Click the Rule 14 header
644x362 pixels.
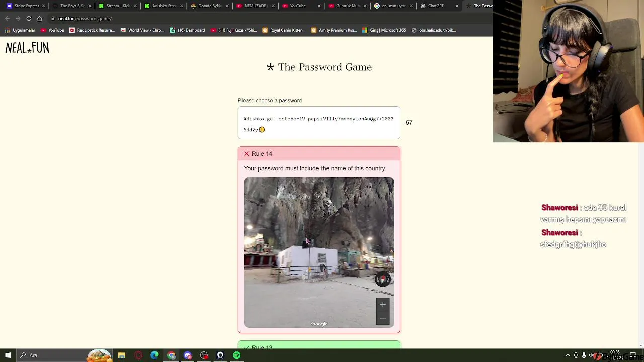pos(319,153)
